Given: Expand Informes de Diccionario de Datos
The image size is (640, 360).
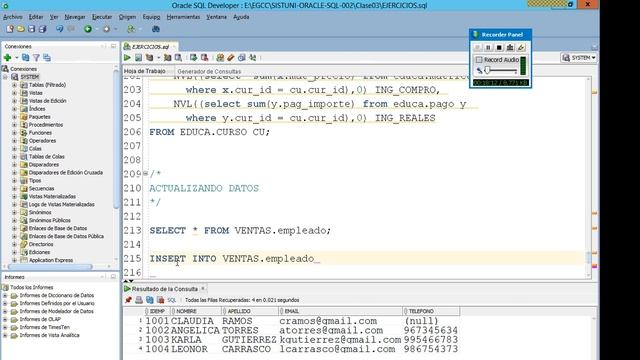Looking at the screenshot, I should coord(5,296).
